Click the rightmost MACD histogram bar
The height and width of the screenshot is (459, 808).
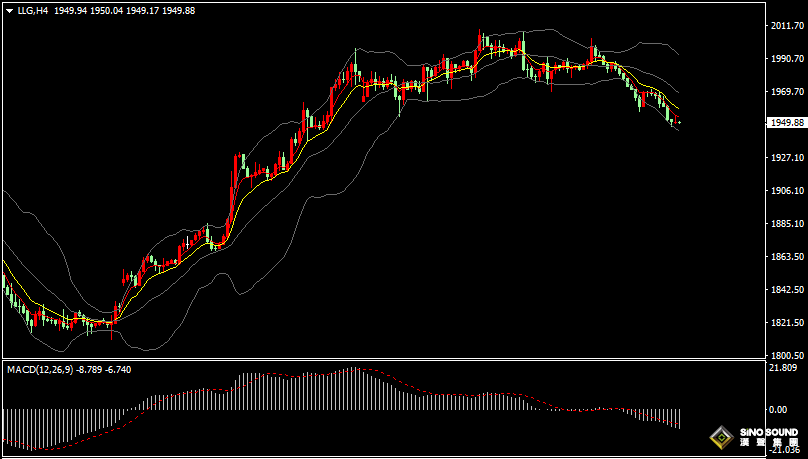click(679, 418)
